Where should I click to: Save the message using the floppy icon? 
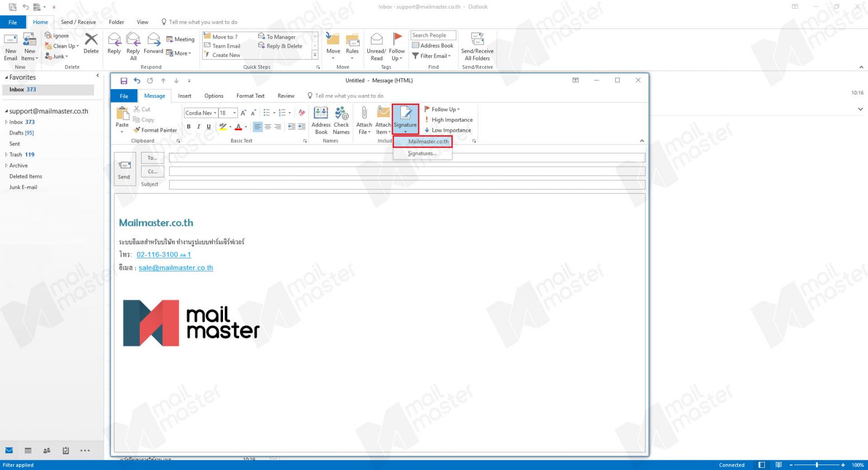click(124, 81)
